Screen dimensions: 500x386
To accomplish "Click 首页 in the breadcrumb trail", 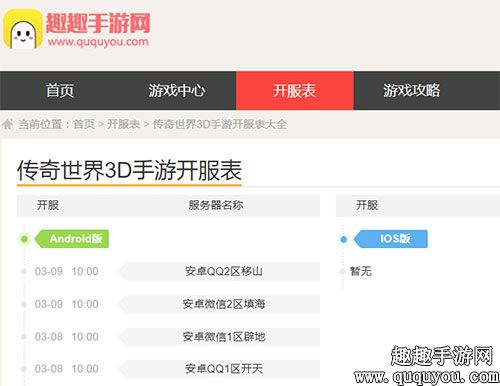I will 84,124.
